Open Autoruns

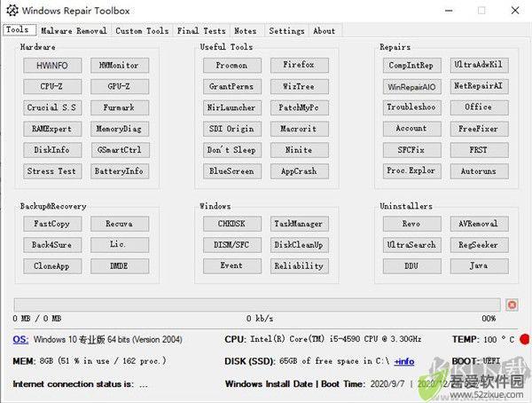(480, 171)
